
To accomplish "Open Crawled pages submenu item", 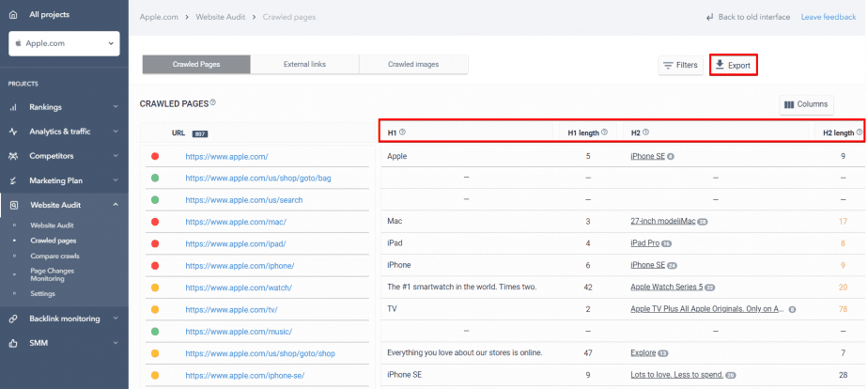I will click(x=54, y=241).
